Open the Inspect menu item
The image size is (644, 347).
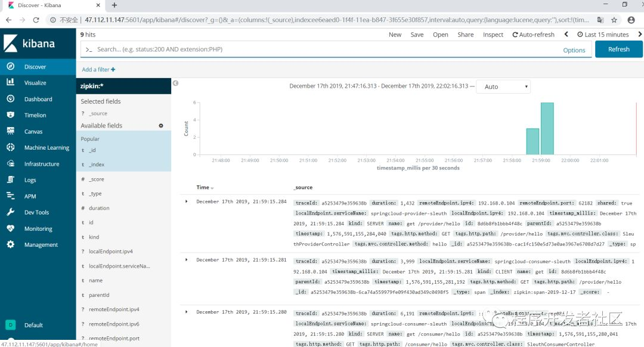click(493, 35)
